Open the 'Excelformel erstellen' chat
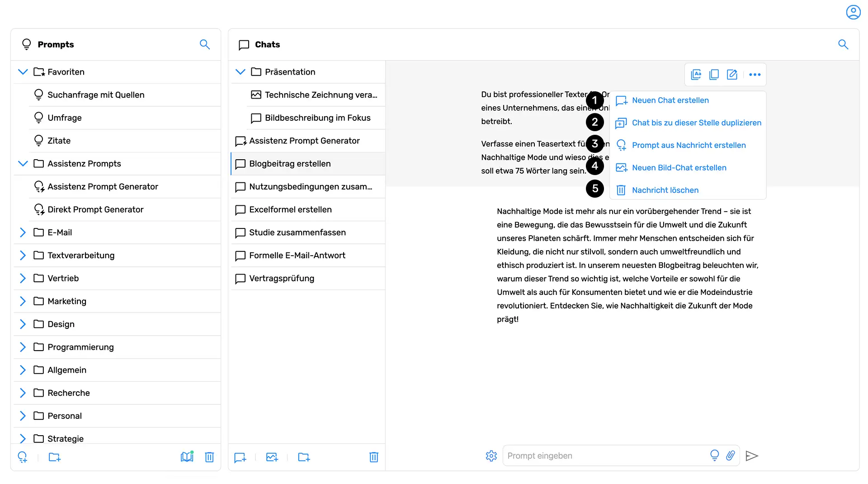The height and width of the screenshot is (484, 868). pyautogui.click(x=308, y=209)
